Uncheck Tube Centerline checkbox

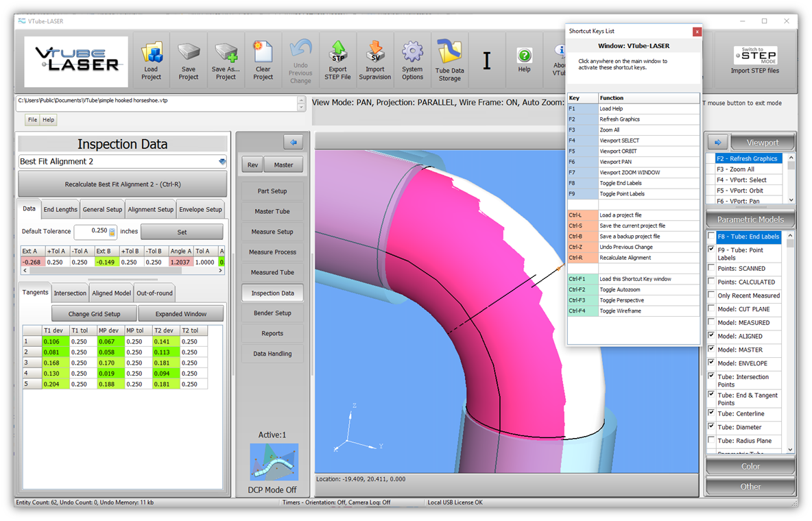(712, 413)
